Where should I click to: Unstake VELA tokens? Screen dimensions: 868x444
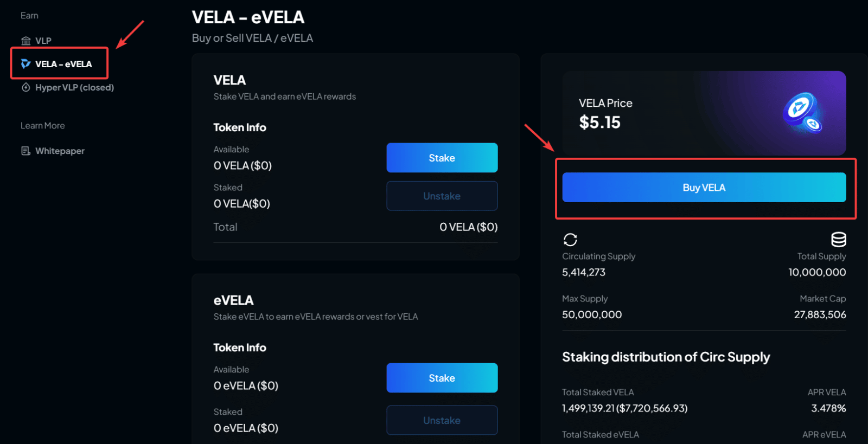coord(442,196)
